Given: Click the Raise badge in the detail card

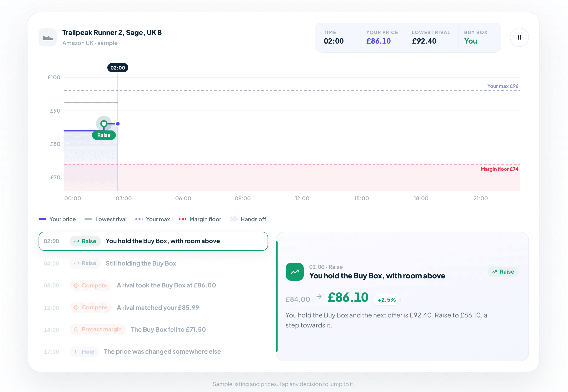Looking at the screenshot, I should click(503, 272).
